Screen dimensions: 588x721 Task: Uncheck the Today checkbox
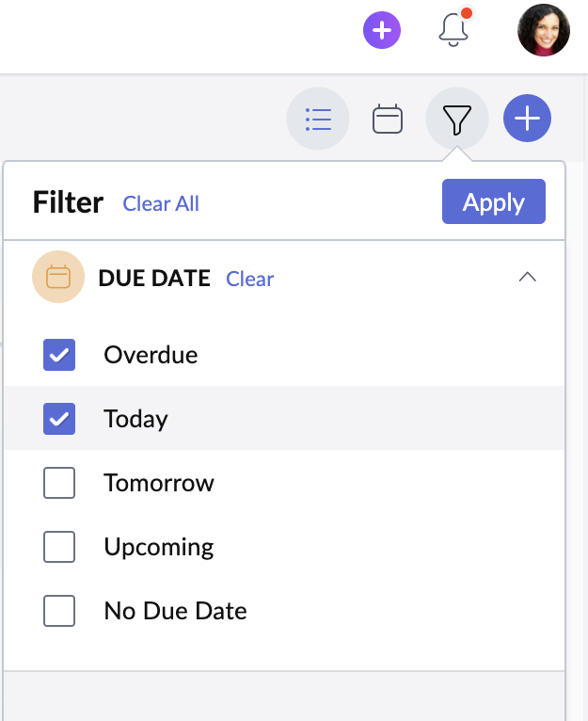click(x=59, y=419)
